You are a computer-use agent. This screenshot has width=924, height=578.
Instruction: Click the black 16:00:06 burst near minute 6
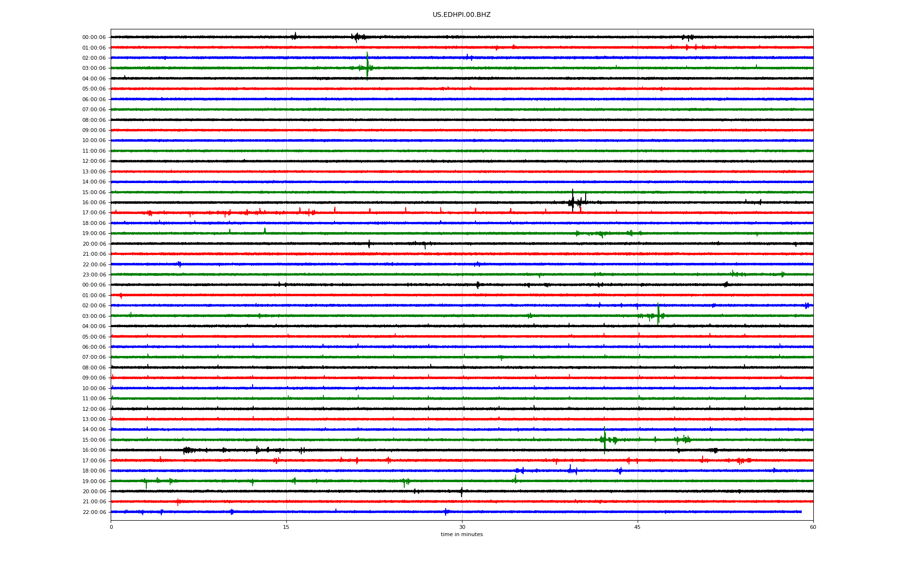coord(189,450)
